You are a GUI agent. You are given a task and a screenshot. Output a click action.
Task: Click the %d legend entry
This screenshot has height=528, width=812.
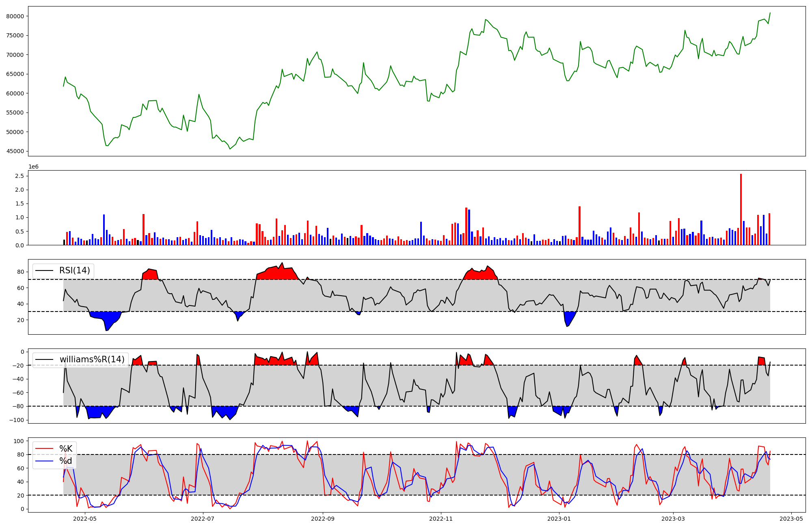point(66,461)
